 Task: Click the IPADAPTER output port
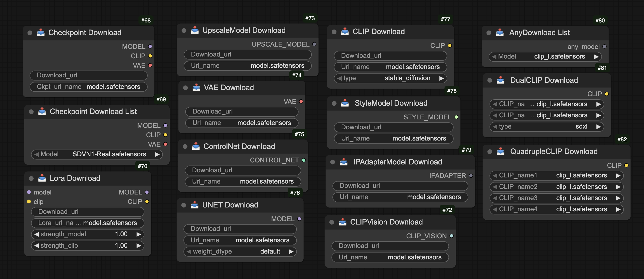tap(471, 176)
